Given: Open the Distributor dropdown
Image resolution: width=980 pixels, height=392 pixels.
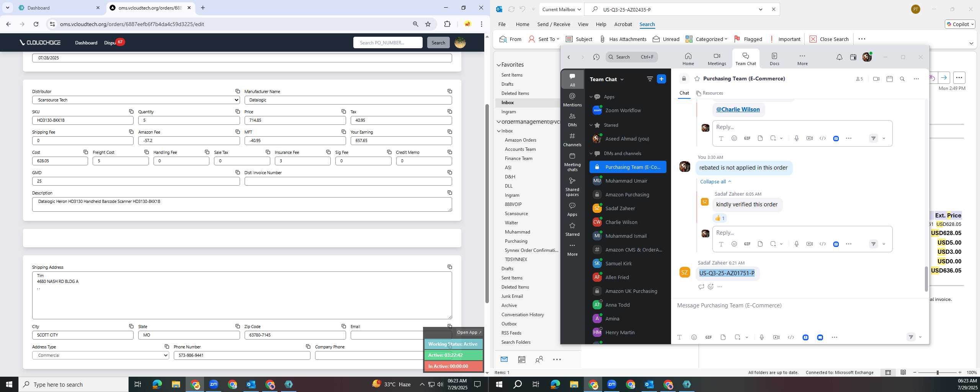Looking at the screenshot, I should [x=136, y=100].
